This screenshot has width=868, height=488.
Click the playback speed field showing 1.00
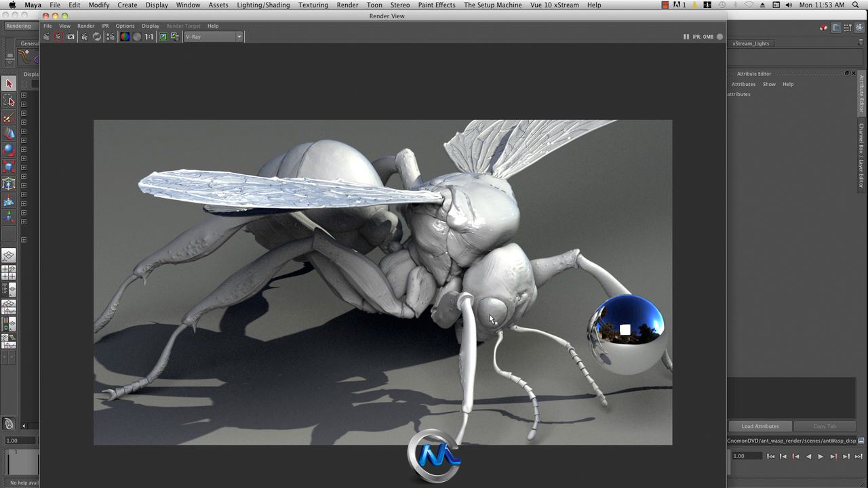pyautogui.click(x=746, y=456)
